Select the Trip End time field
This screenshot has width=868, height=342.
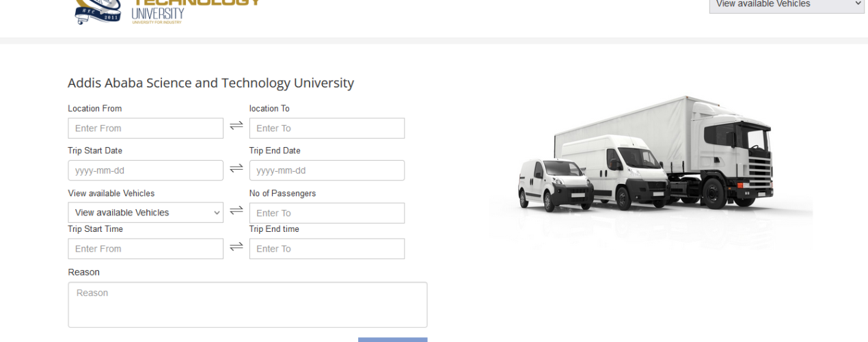(x=327, y=248)
